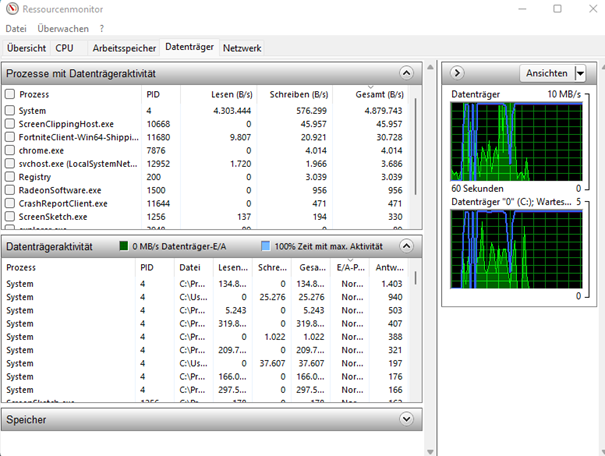This screenshot has height=456, width=605.
Task: Check the ScreenClippingHost.exe checkbox
Action: click(10, 124)
